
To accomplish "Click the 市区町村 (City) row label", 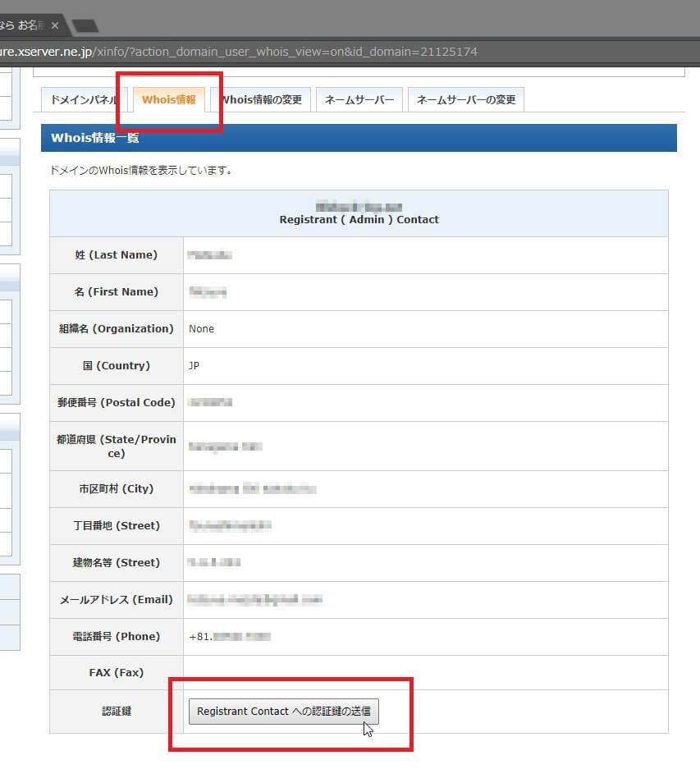I will 116,489.
